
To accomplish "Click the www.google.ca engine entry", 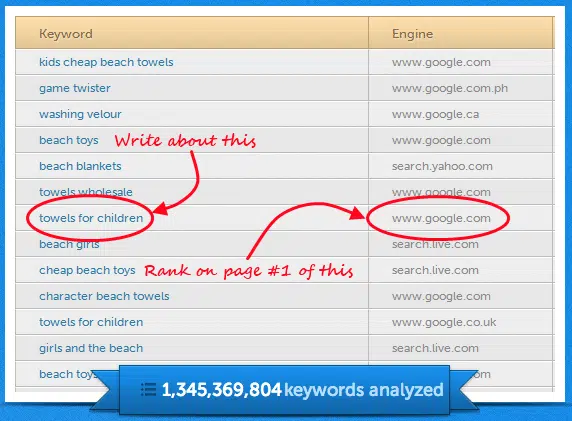I will (436, 115).
